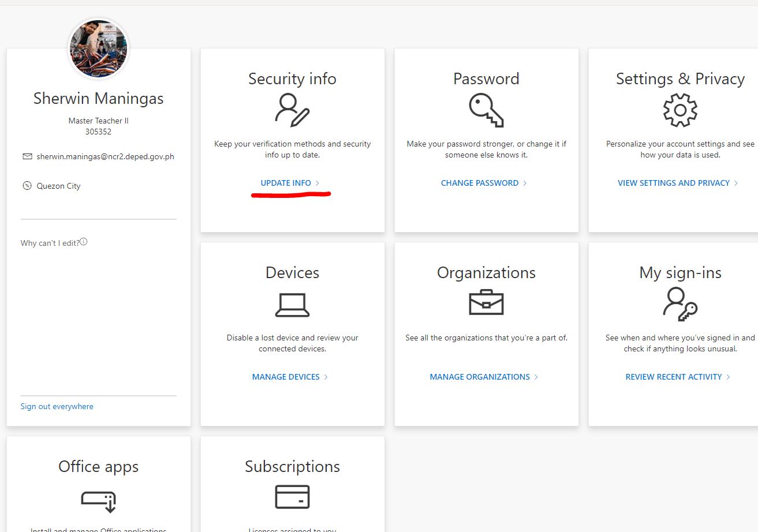Click the Password key icon
The image size is (758, 532).
tap(486, 111)
